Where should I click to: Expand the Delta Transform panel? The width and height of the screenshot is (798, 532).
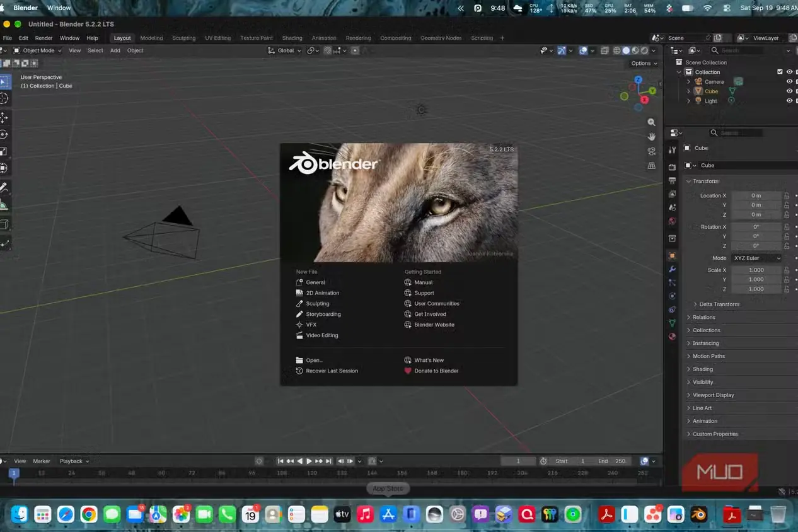[719, 304]
